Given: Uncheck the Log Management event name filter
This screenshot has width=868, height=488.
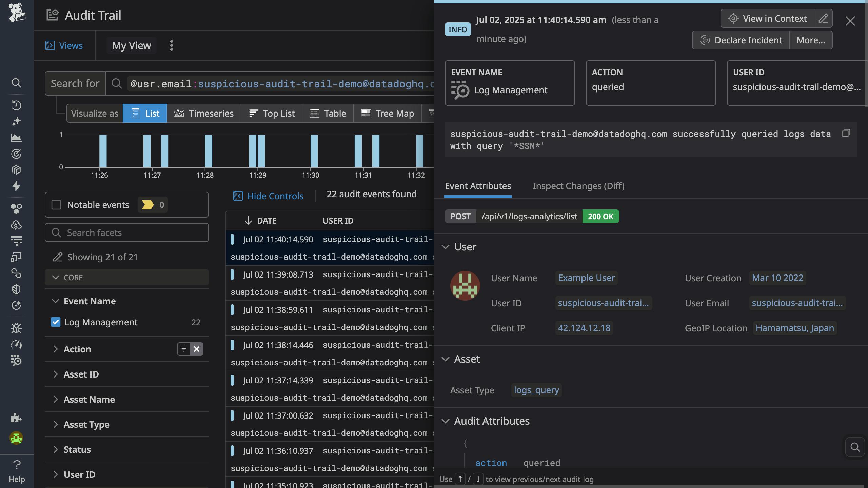Looking at the screenshot, I should (x=56, y=322).
